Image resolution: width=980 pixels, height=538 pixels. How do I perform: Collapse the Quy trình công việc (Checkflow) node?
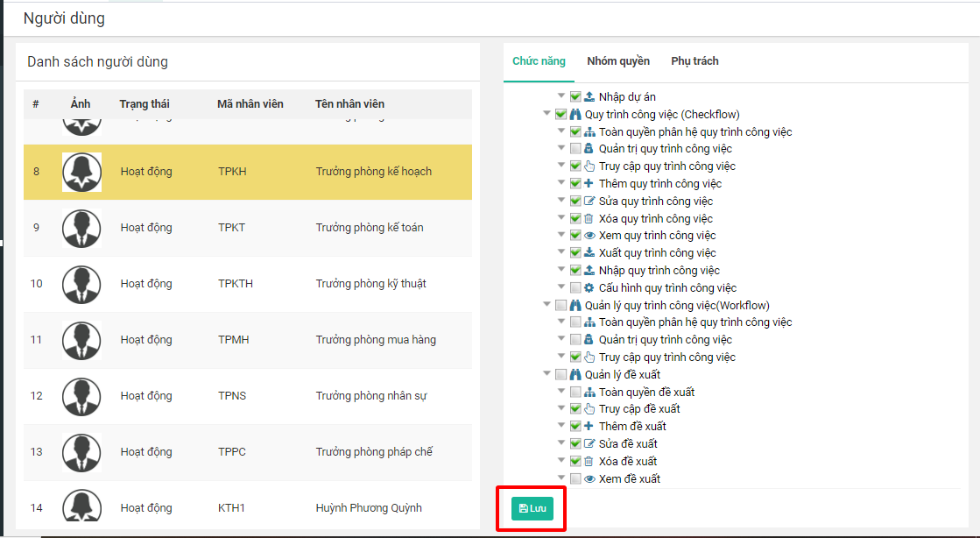tap(547, 114)
